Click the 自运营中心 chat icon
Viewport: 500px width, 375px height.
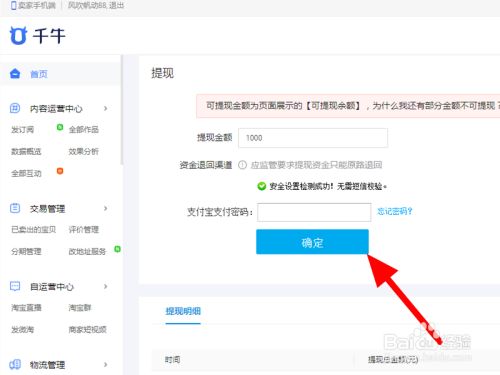(x=15, y=286)
